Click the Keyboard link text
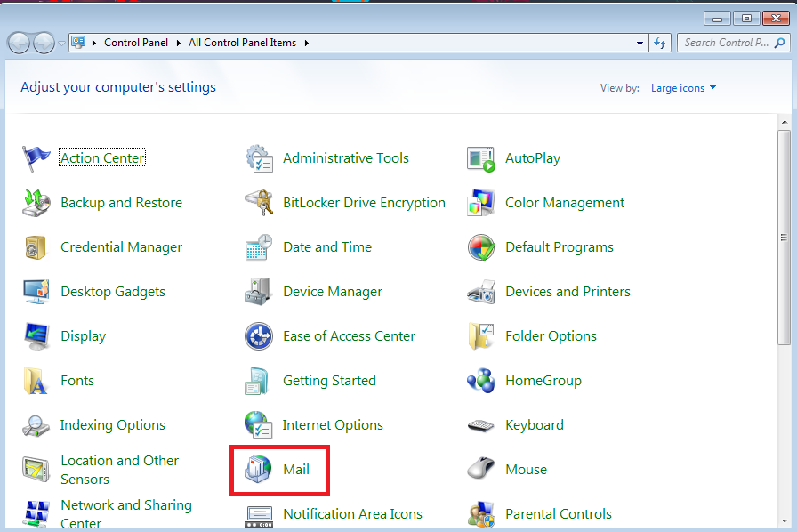The image size is (797, 532). click(x=535, y=425)
